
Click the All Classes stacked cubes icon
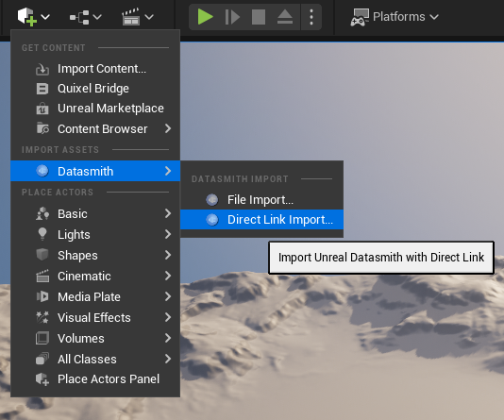coord(42,359)
